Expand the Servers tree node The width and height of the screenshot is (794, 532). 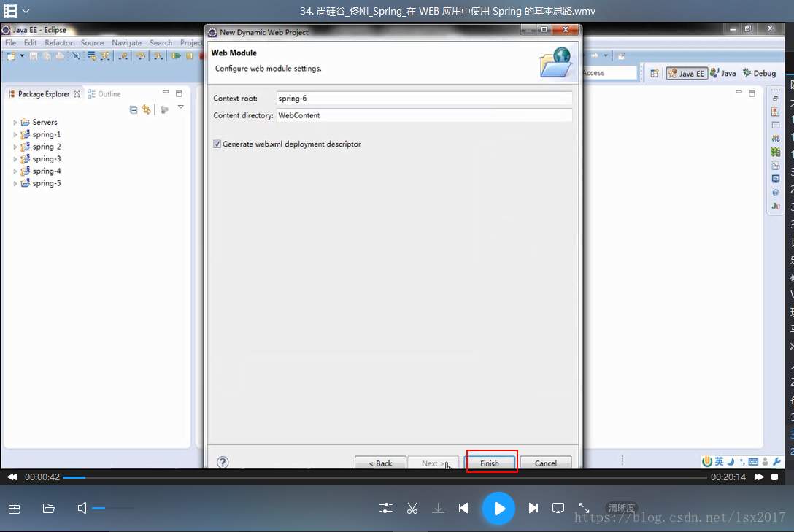[15, 123]
